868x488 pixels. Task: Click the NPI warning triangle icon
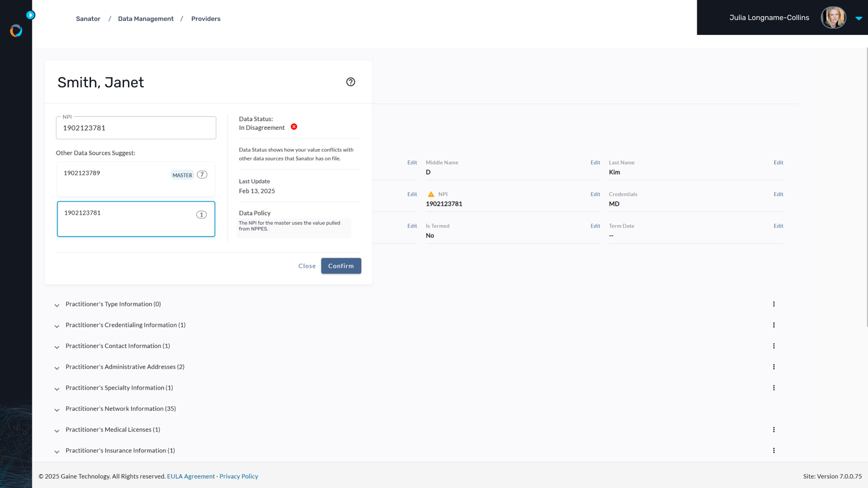(430, 194)
